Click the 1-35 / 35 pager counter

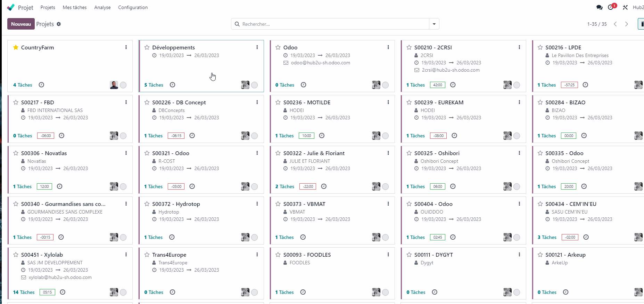(x=597, y=24)
